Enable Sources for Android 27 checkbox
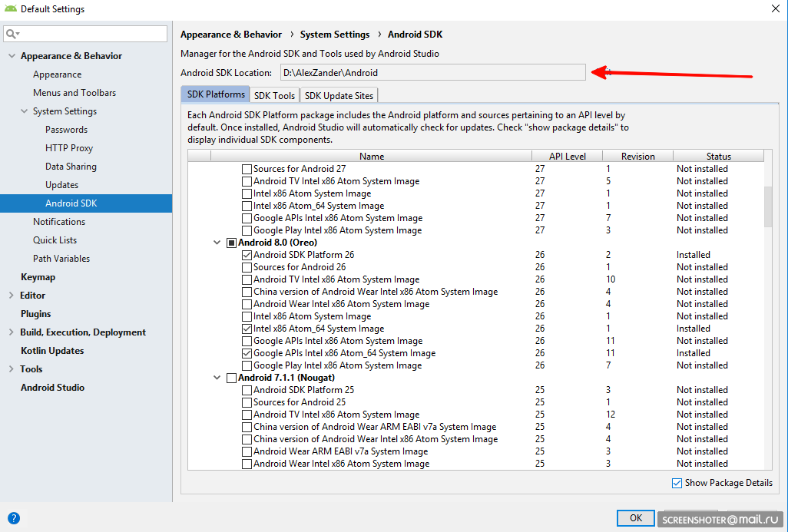 point(247,169)
